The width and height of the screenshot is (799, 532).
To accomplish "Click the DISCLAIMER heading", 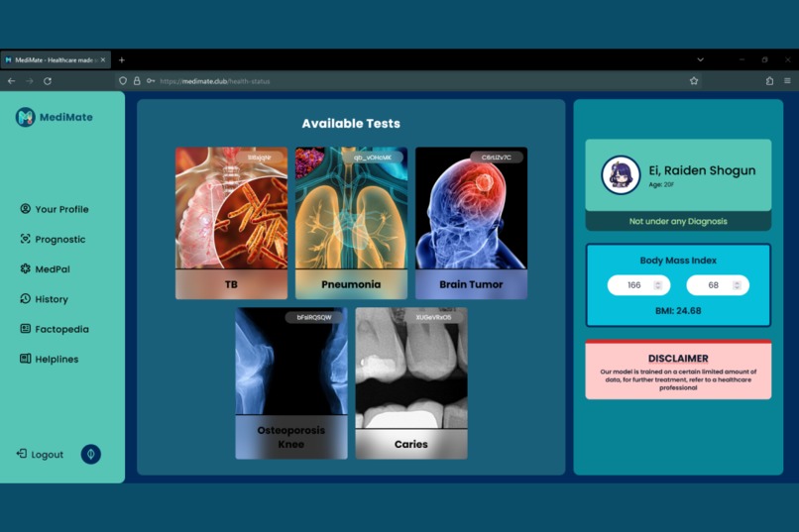I will click(x=678, y=359).
